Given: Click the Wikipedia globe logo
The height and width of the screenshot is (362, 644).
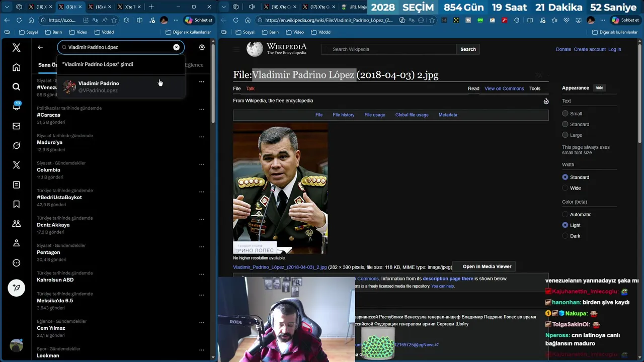Looking at the screenshot, I should pyautogui.click(x=255, y=49).
